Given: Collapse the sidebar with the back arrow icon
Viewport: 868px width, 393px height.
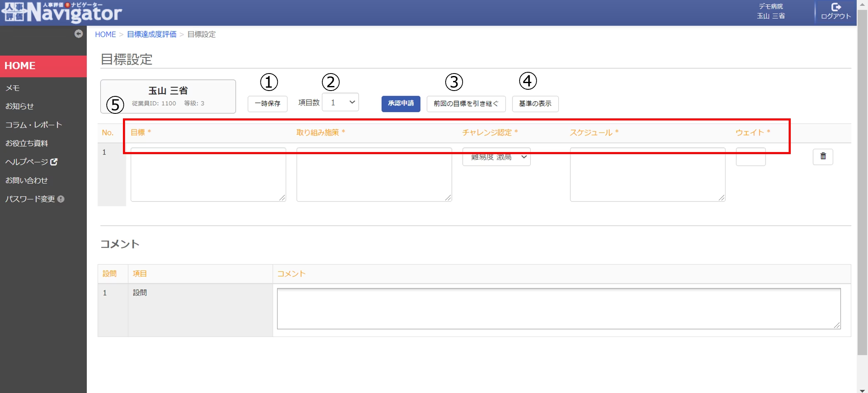Looking at the screenshot, I should 78,34.
